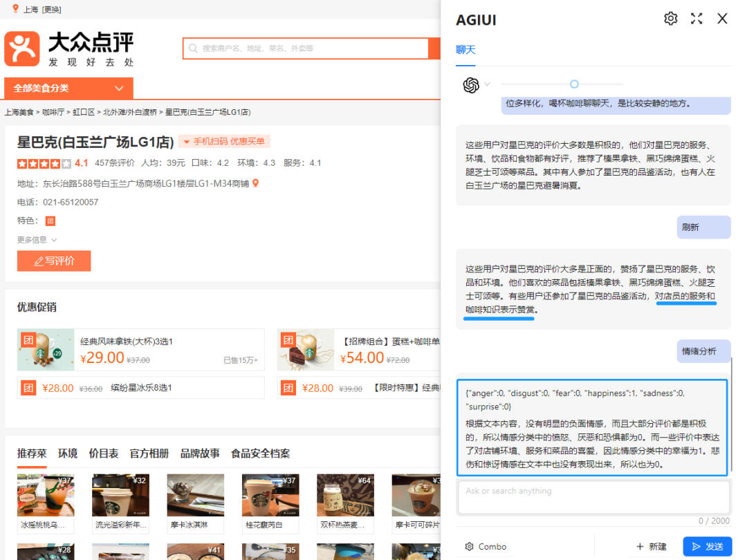Image resolution: width=747 pixels, height=560 pixels.
Task: Click phone number 021-65120057
Action: [71, 203]
